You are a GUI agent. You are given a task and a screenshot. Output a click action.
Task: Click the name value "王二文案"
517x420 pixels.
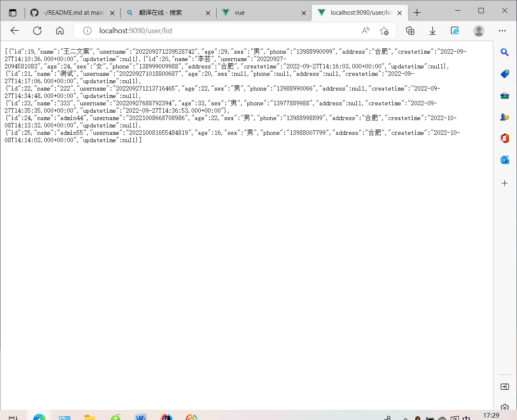(x=76, y=52)
